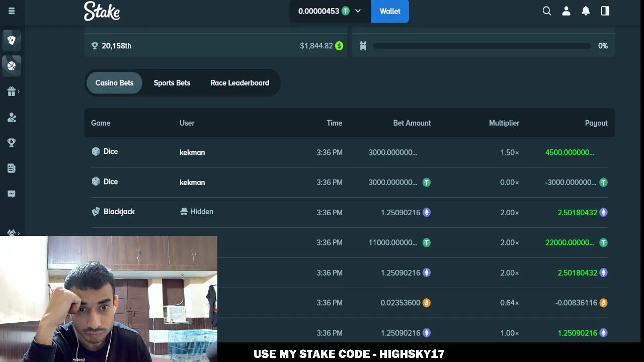The height and width of the screenshot is (362, 644).
Task: Click the -3000.000000 payout value
Action: (571, 183)
